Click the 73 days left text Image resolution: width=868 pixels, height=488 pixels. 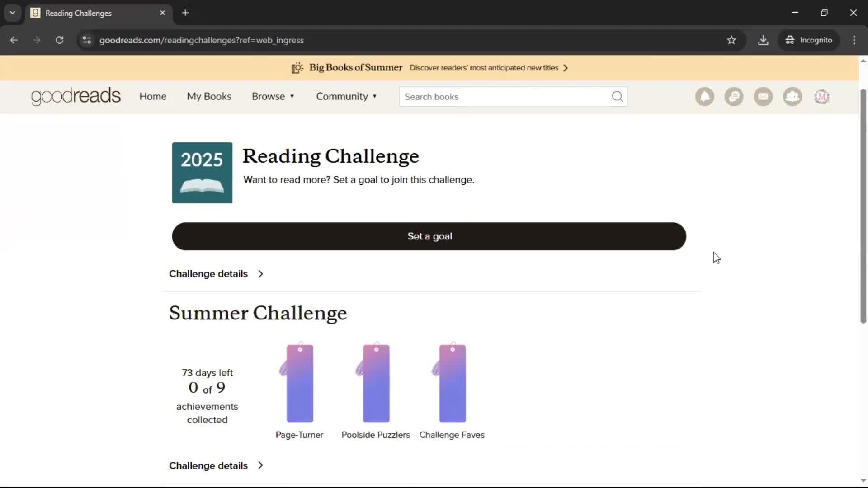207,373
